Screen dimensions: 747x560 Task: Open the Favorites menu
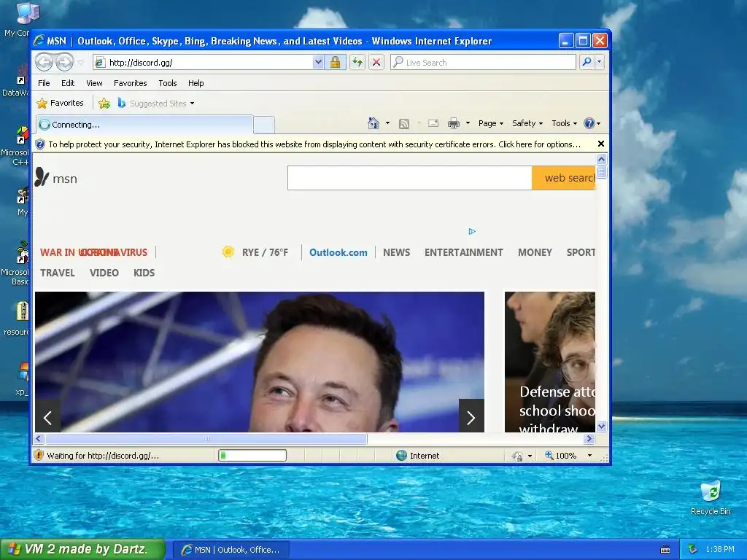click(130, 83)
